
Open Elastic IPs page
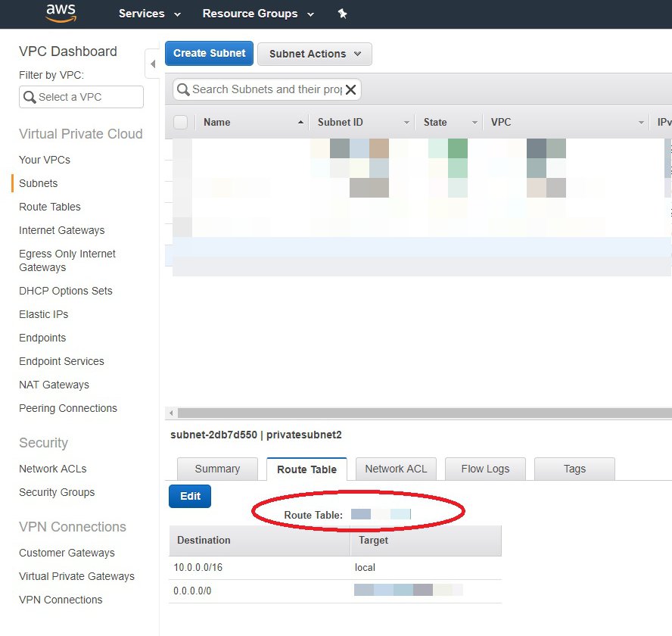44,314
